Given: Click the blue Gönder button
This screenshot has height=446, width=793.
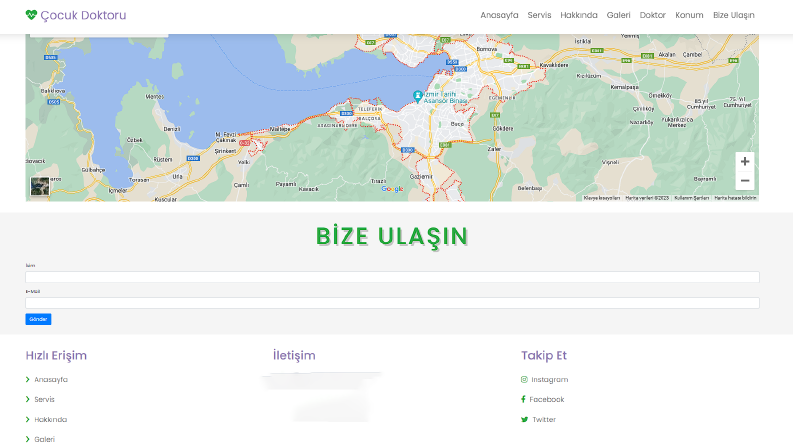Looking at the screenshot, I should pyautogui.click(x=38, y=319).
